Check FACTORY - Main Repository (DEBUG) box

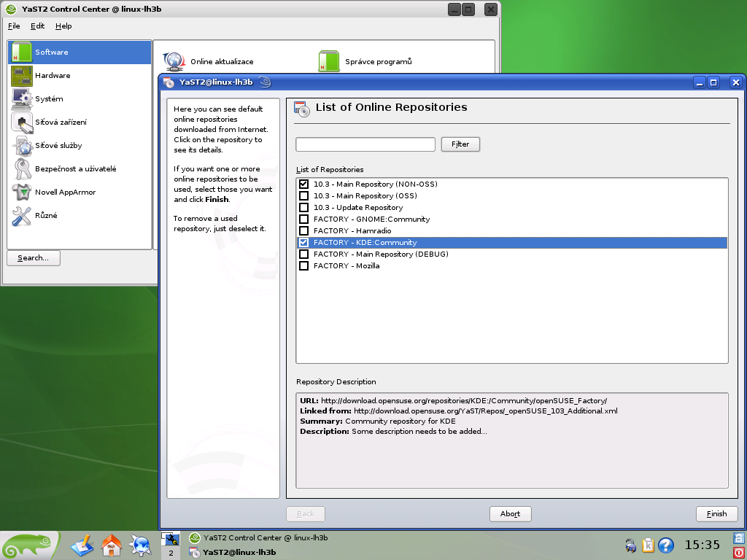[x=304, y=254]
